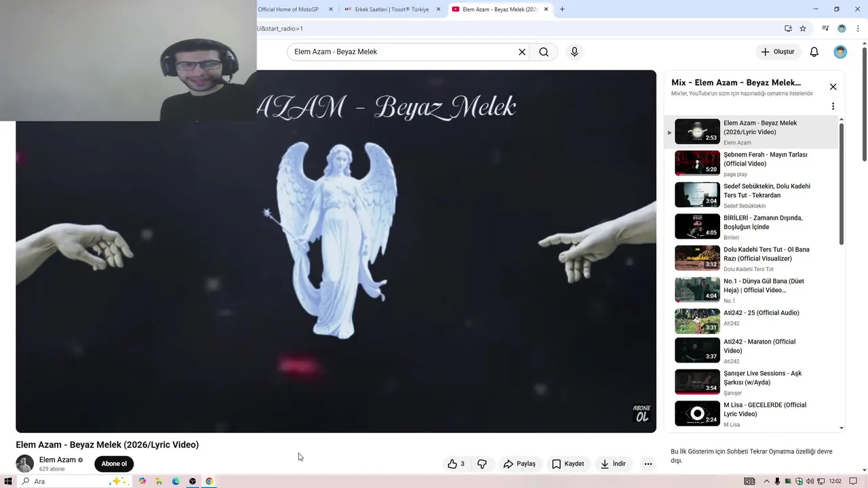Open the Elem Azam channel avatar

click(25, 464)
